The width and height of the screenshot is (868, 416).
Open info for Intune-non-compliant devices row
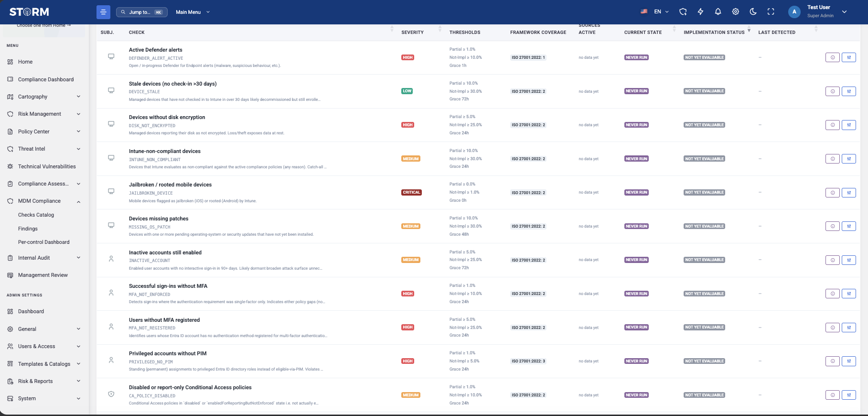click(833, 159)
